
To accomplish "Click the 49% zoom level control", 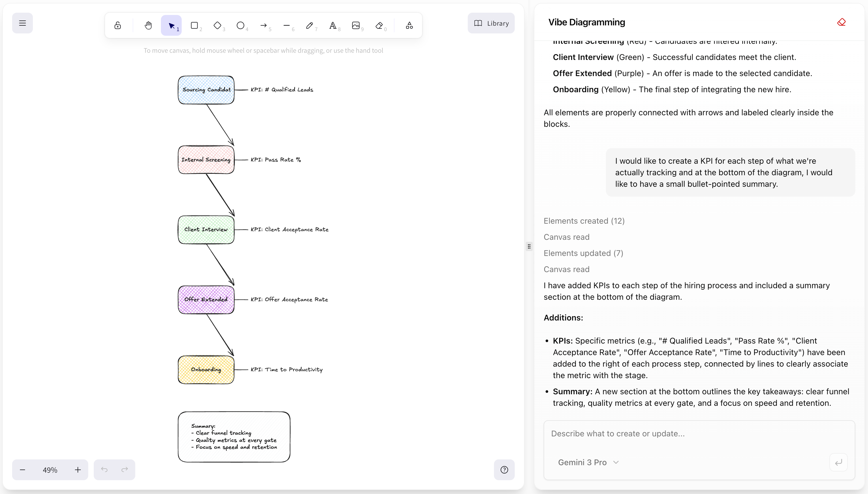I will click(x=50, y=470).
